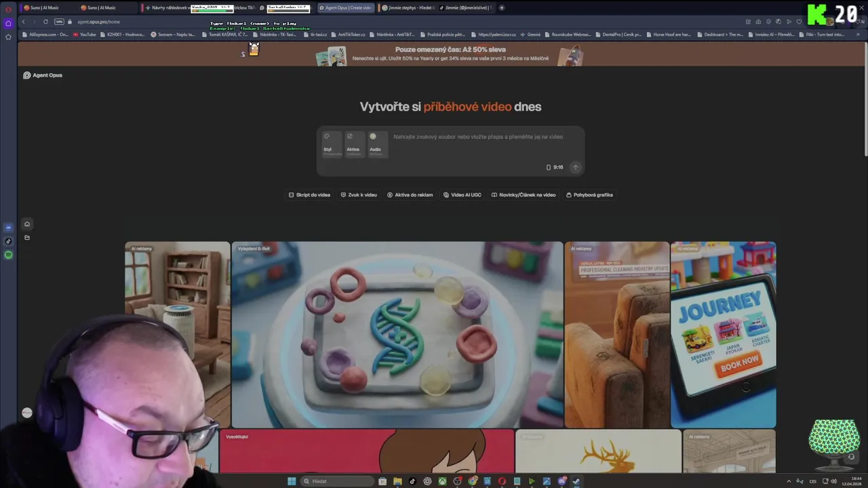This screenshot has height=488, width=868.
Task: Open AliExpress bookmark
Action: coord(45,35)
